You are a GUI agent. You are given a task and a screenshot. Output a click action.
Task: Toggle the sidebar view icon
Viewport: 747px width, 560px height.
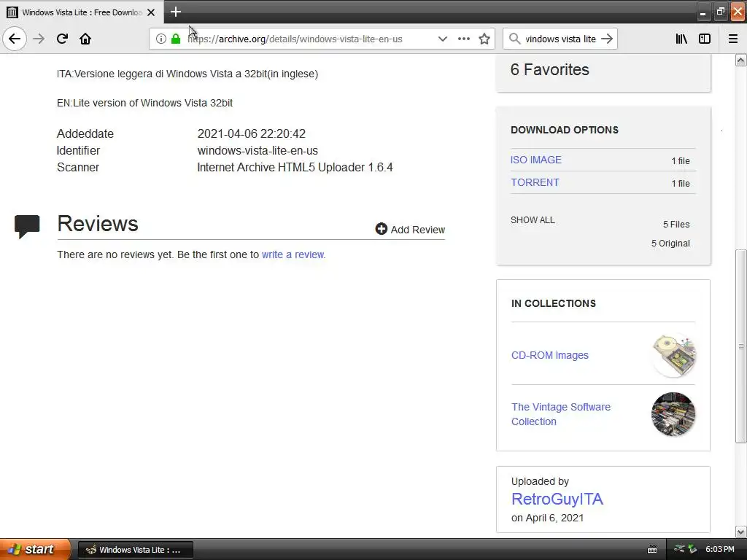[x=705, y=39]
